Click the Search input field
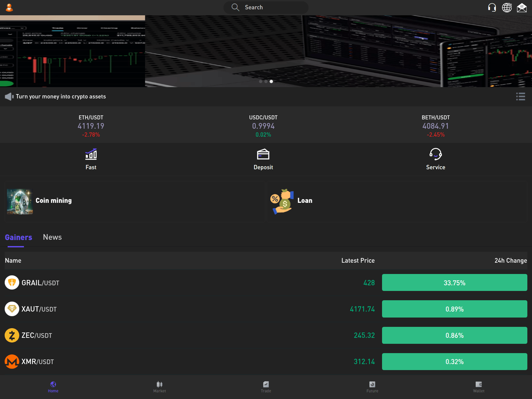The height and width of the screenshot is (399, 532). click(266, 7)
